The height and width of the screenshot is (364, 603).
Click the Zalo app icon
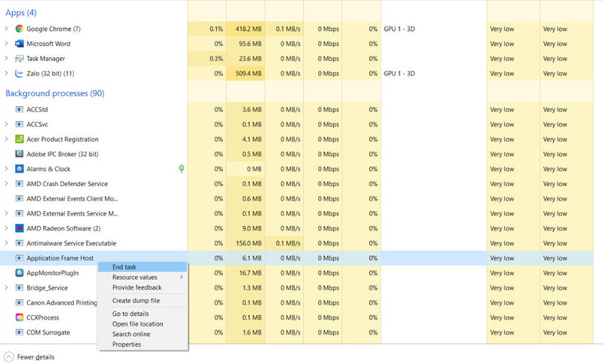point(20,73)
